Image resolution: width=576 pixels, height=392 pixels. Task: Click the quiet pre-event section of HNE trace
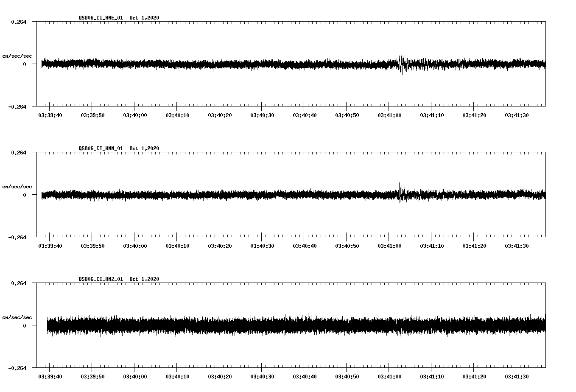(170, 64)
